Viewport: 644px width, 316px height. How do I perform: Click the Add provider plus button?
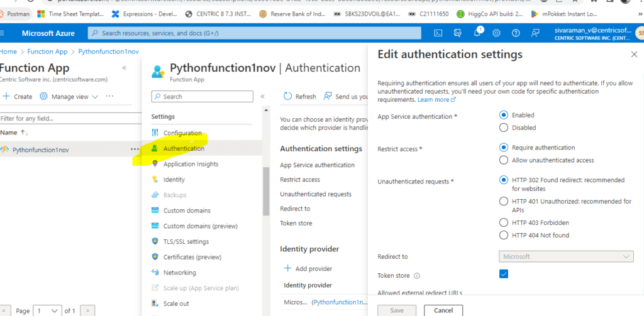[308, 268]
